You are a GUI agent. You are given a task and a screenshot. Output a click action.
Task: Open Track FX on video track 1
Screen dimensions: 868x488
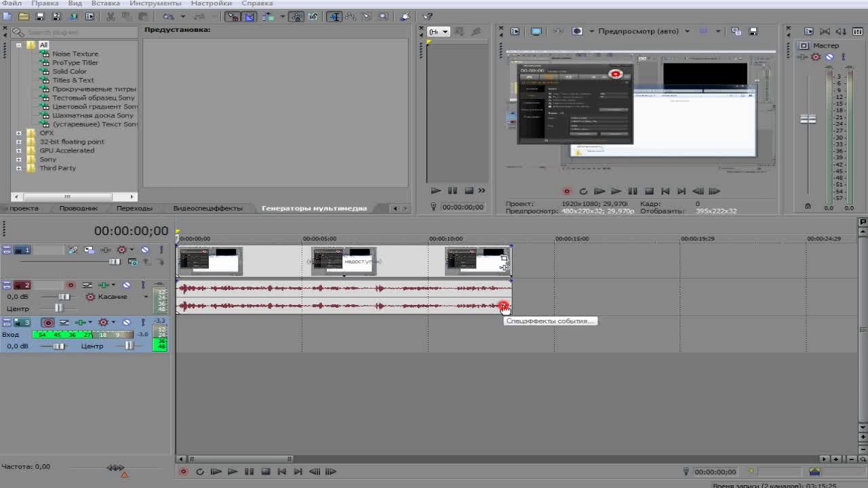point(106,249)
